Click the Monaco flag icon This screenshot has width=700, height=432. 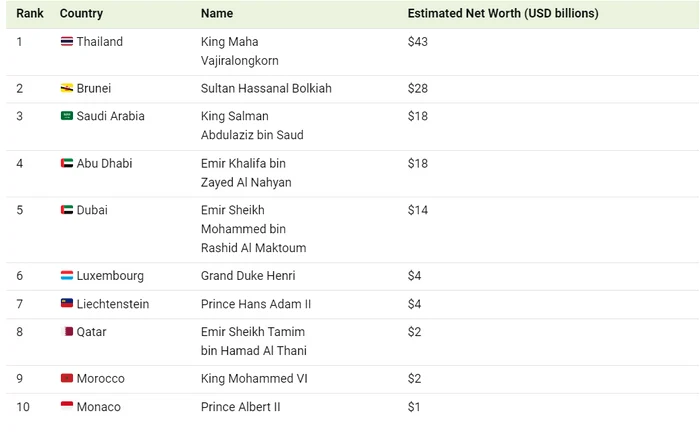67,406
